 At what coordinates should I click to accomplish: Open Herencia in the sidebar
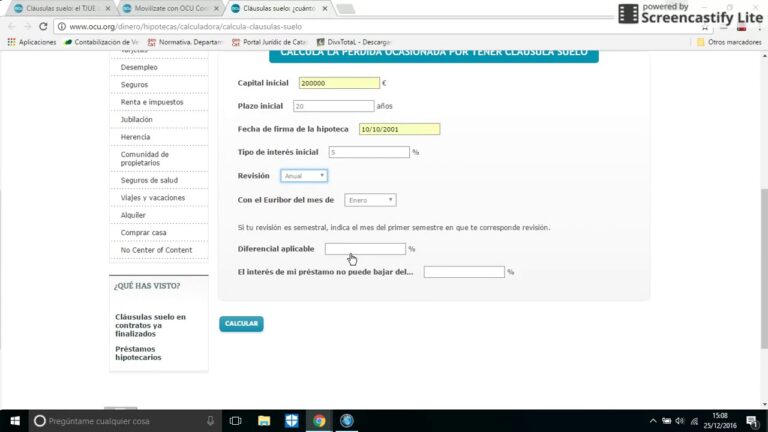(x=135, y=137)
